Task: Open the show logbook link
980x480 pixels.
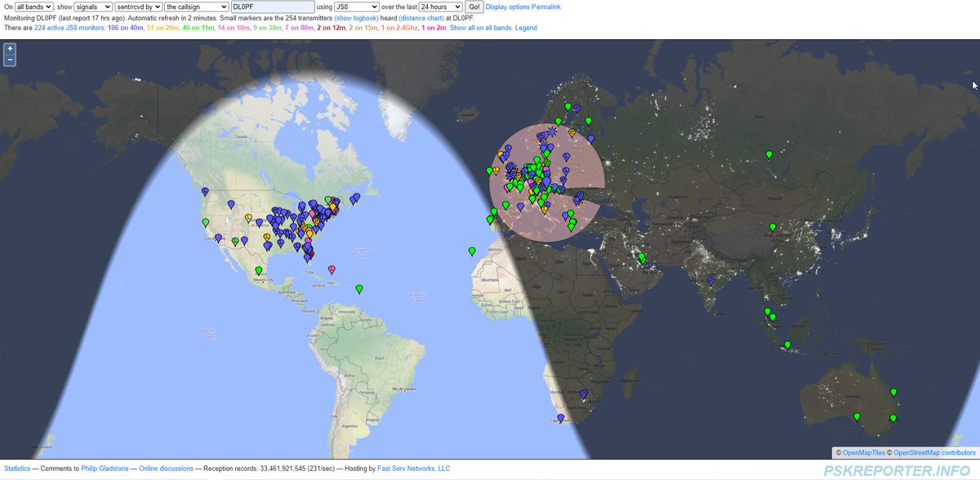Action: (x=355, y=17)
